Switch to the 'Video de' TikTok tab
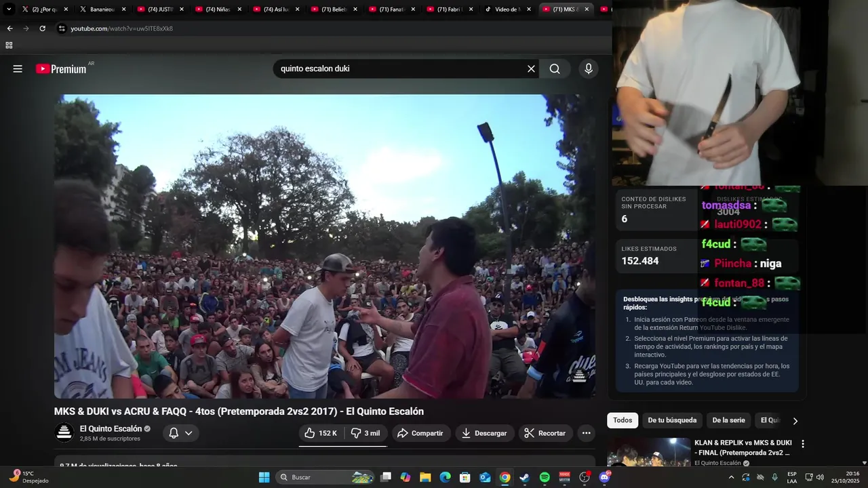 tap(507, 9)
